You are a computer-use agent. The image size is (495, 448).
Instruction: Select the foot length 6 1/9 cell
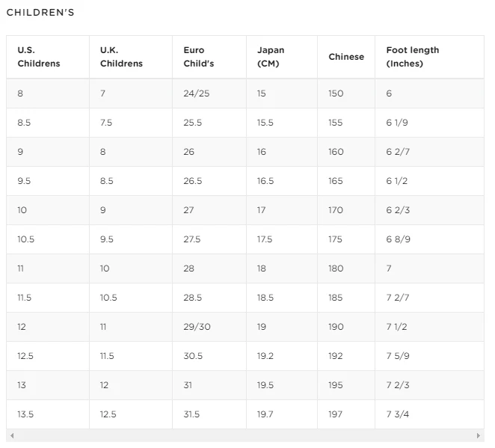pyautogui.click(x=397, y=123)
